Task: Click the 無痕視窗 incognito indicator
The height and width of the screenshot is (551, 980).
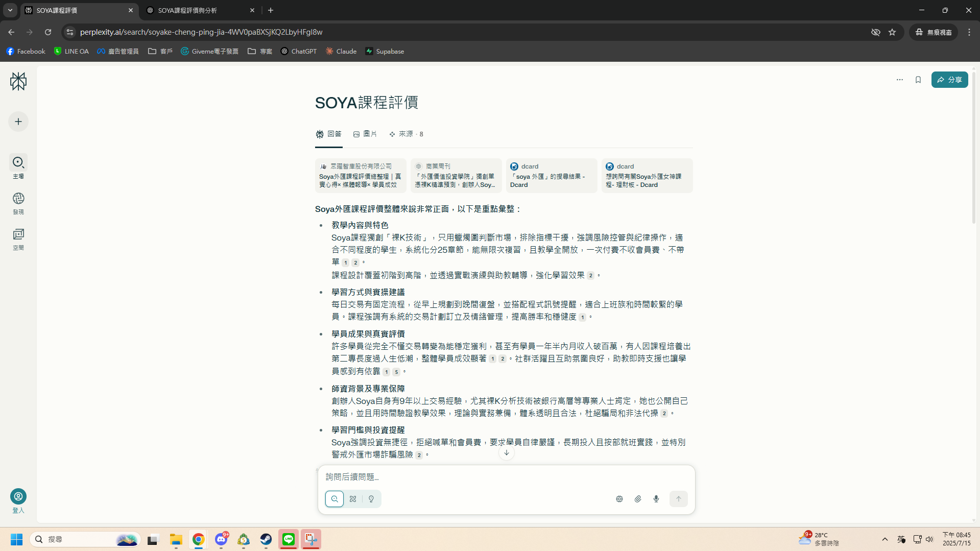Action: point(934,32)
